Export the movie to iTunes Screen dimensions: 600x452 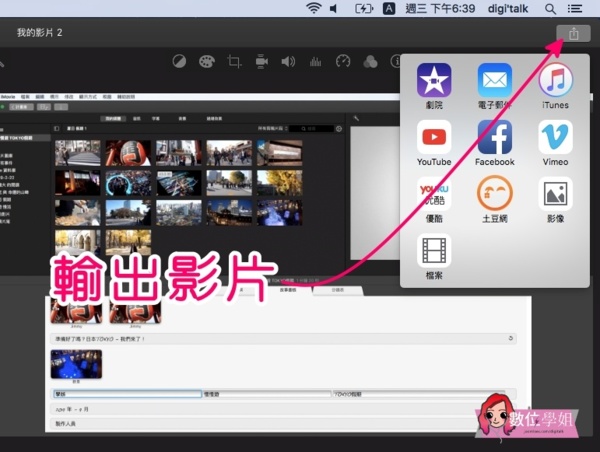555,80
